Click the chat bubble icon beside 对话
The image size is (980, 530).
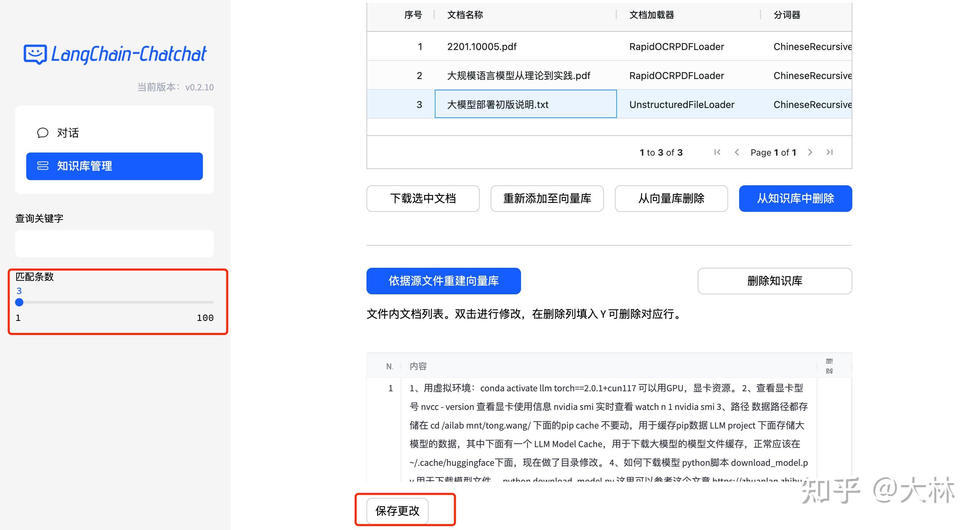[x=42, y=133]
